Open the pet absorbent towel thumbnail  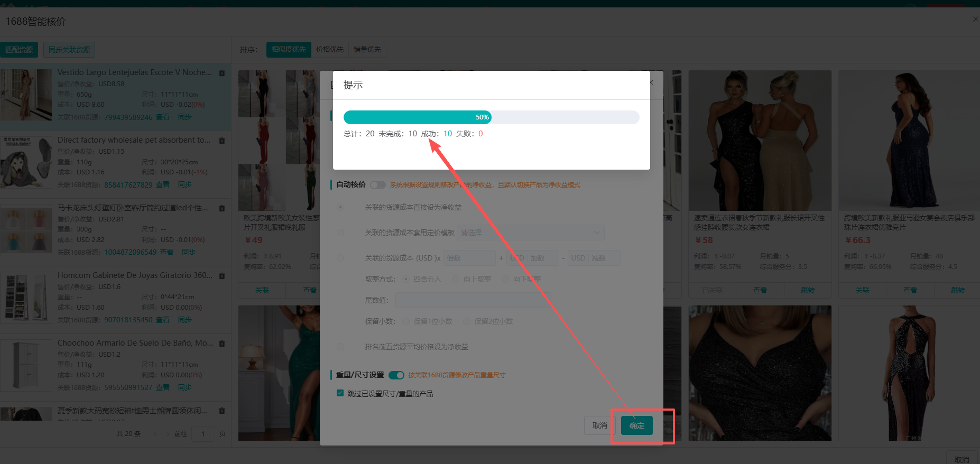[26, 163]
